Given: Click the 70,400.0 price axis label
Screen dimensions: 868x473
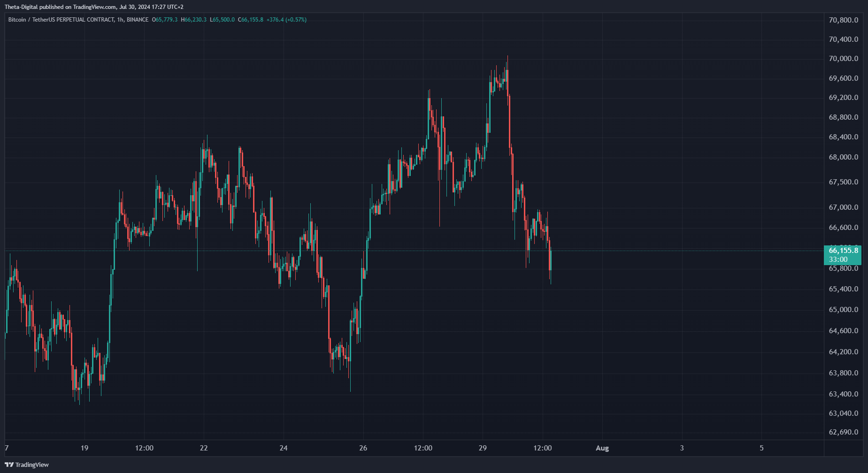Looking at the screenshot, I should [844, 39].
